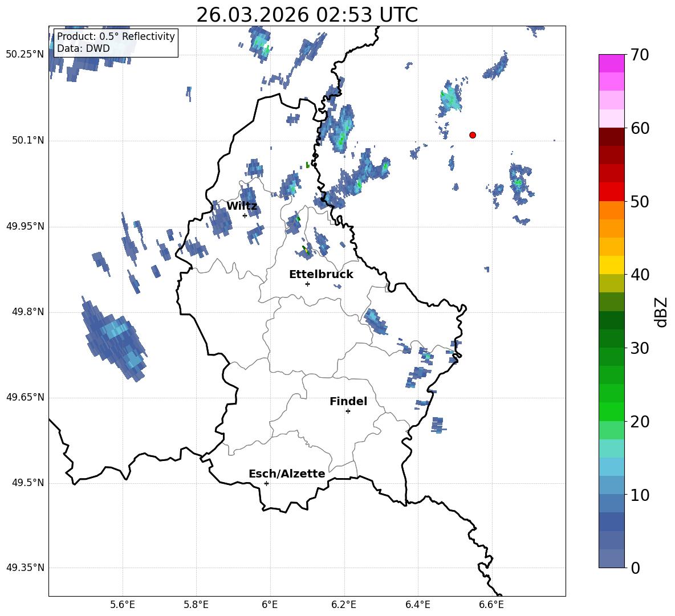The image size is (675, 616).
Task: Click the colorbar value 0
Action: click(636, 568)
